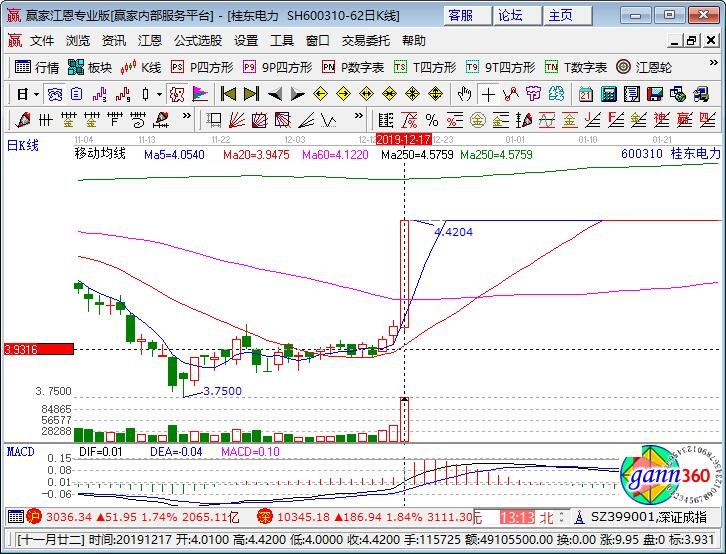Click the purple step-line 3 icon
726x554 pixels.
point(100,94)
